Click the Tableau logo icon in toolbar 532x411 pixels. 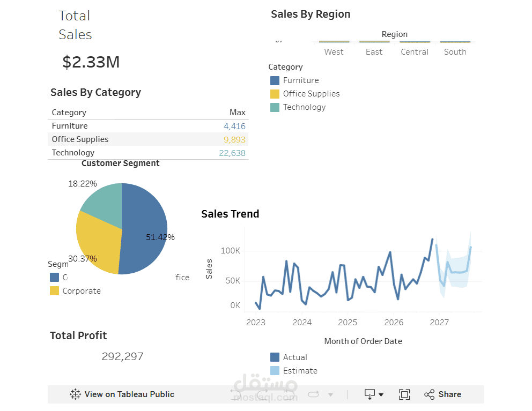(x=75, y=394)
